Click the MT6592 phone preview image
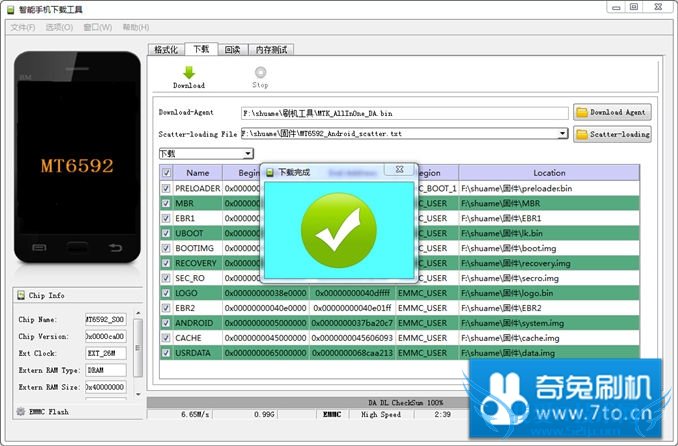Viewport: 678px width, 446px height. [77, 157]
